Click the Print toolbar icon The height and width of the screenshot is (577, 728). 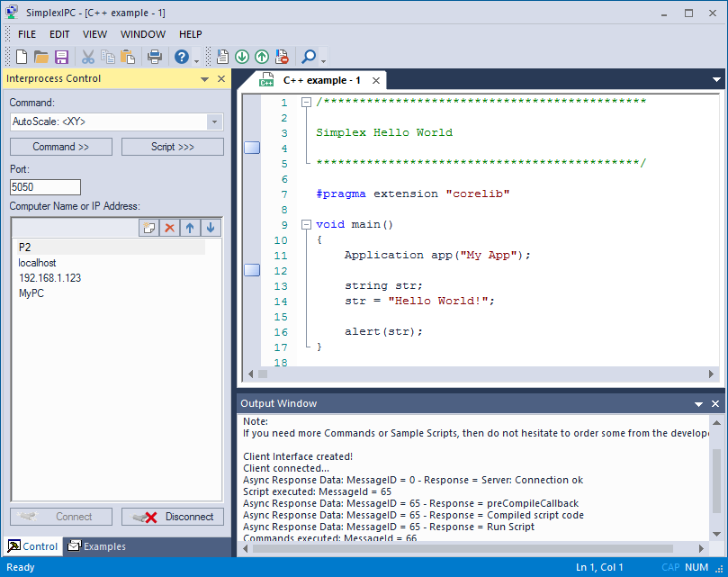(x=155, y=57)
